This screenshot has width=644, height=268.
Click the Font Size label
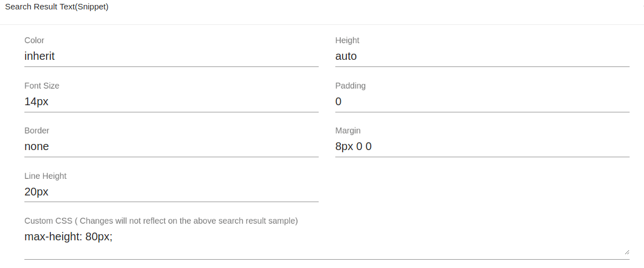[x=42, y=86]
